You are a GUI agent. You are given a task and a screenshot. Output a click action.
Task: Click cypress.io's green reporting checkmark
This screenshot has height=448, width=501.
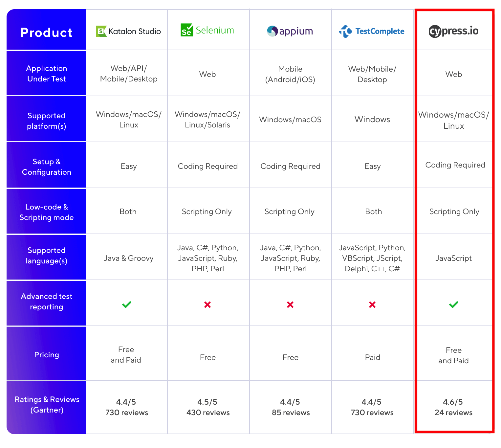(454, 304)
